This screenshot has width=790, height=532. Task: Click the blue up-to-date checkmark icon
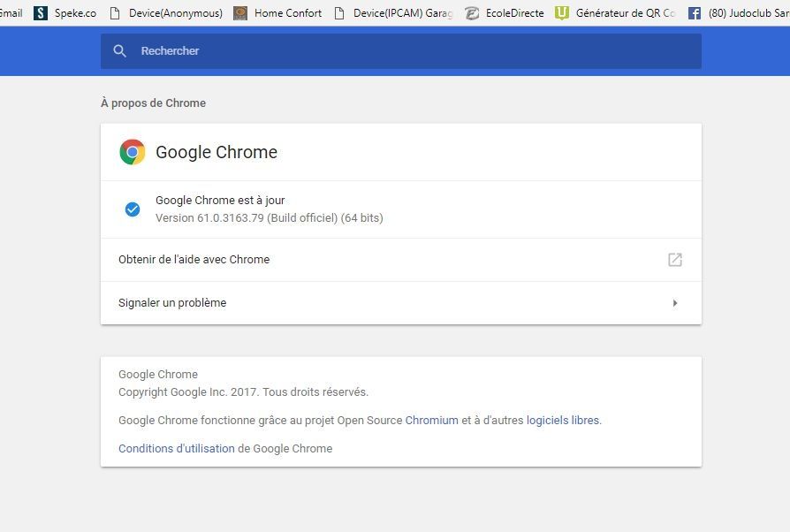tap(133, 209)
